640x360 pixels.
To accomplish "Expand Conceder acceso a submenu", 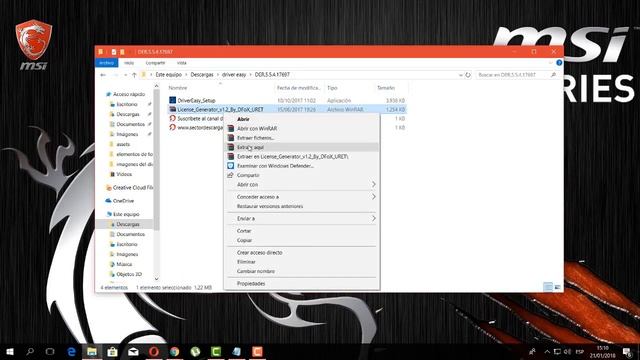I will [302, 197].
